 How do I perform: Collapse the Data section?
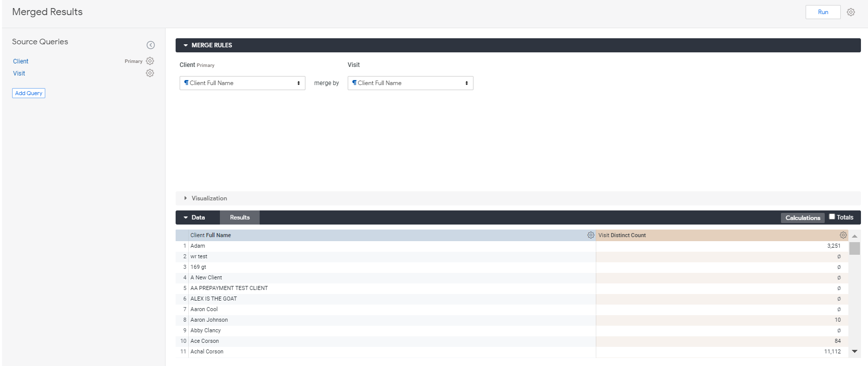coord(186,217)
